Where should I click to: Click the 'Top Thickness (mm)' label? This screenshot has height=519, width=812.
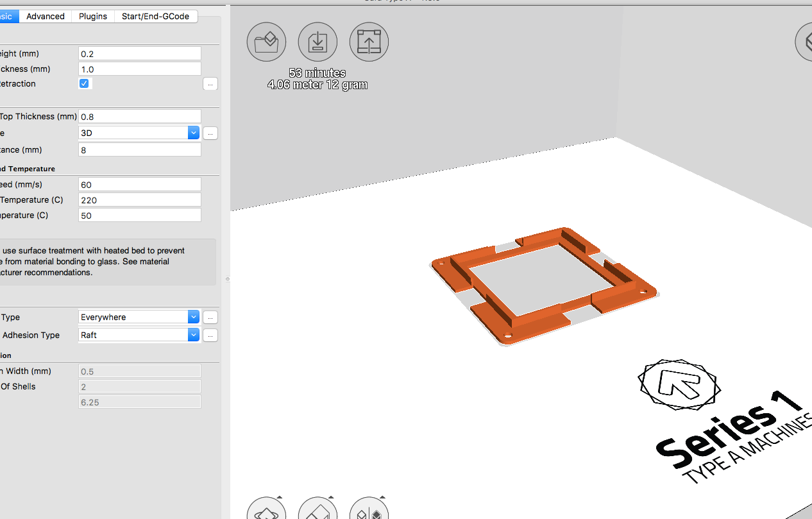(38, 117)
